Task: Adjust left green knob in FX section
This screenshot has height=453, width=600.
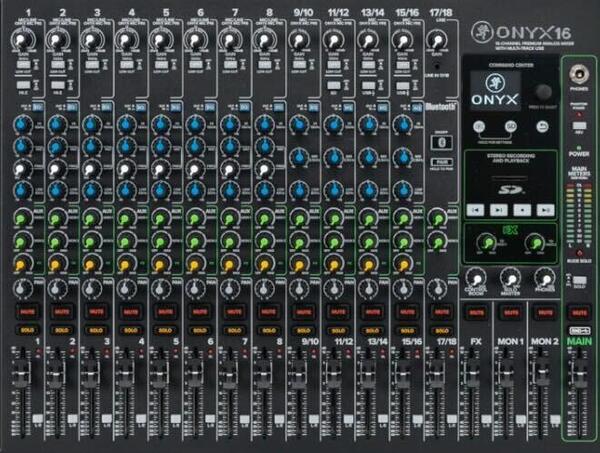Action: tap(487, 242)
